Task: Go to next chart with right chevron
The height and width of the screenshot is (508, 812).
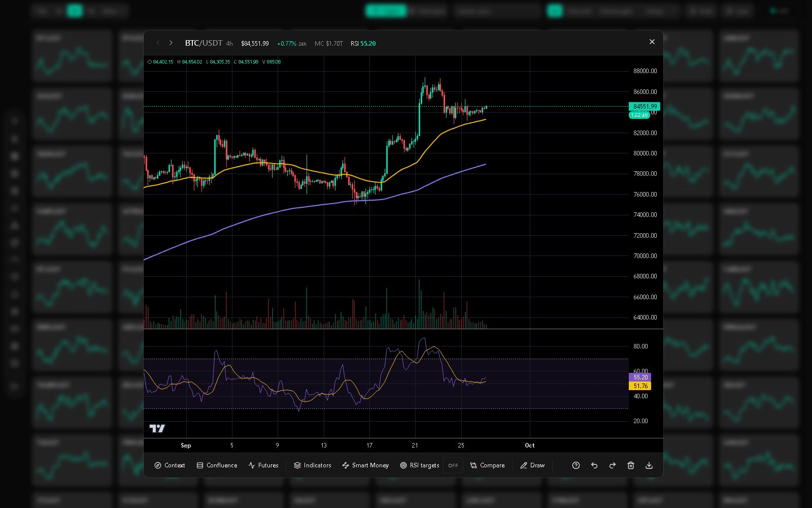Action: 171,43
